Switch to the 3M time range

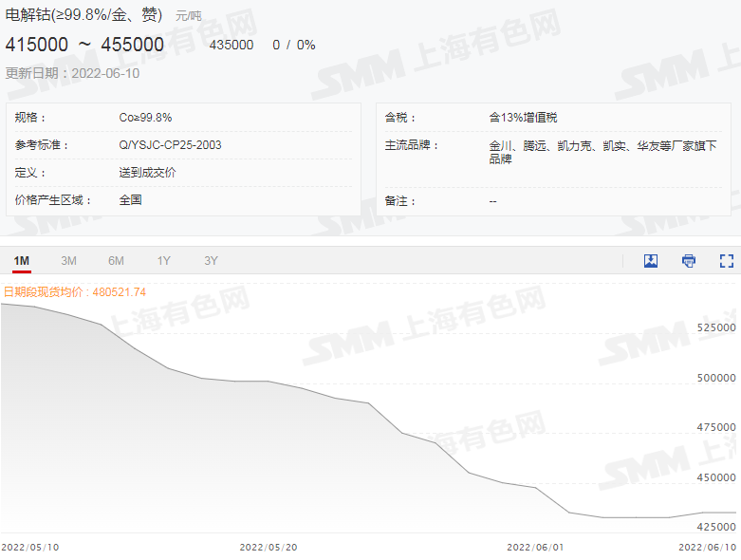[x=68, y=261]
